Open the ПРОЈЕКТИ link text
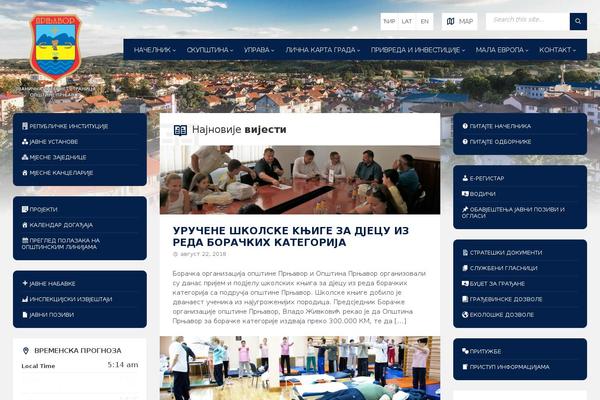 [43, 209]
